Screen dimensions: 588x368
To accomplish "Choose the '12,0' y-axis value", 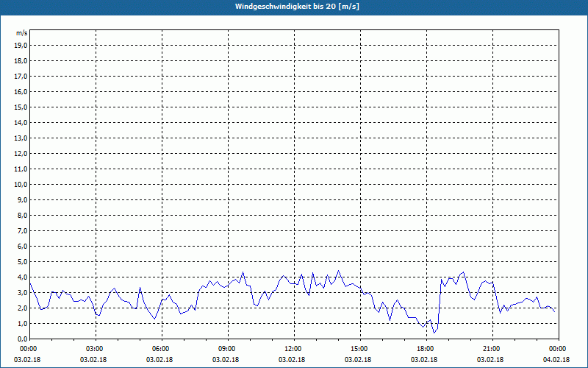I will pyautogui.click(x=21, y=153).
